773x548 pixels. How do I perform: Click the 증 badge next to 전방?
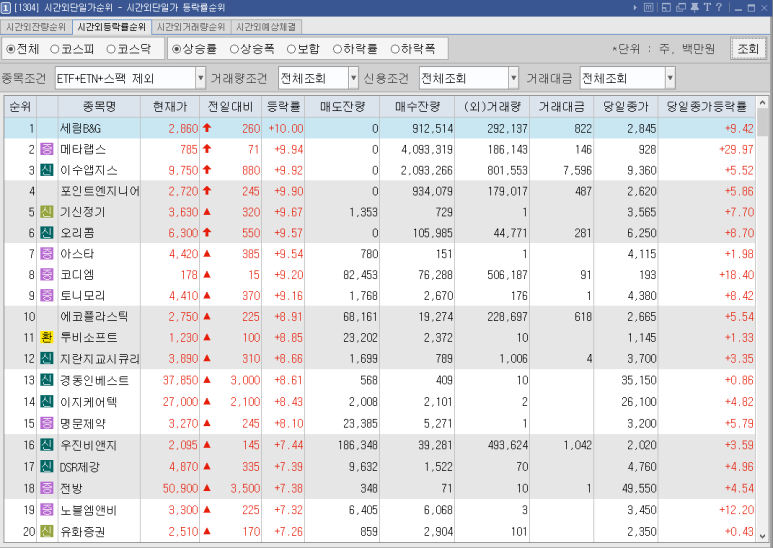click(47, 488)
